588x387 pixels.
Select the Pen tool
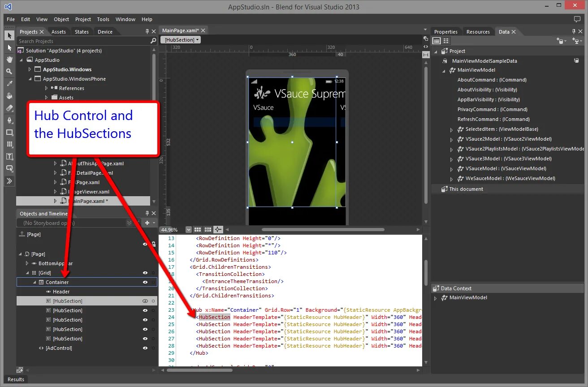[9, 120]
